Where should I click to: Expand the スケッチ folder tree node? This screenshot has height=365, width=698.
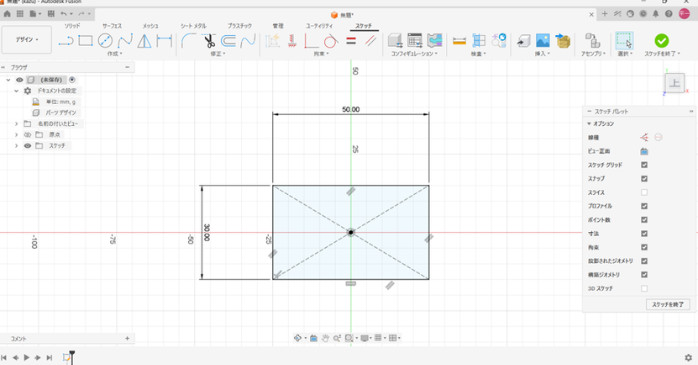(x=16, y=146)
